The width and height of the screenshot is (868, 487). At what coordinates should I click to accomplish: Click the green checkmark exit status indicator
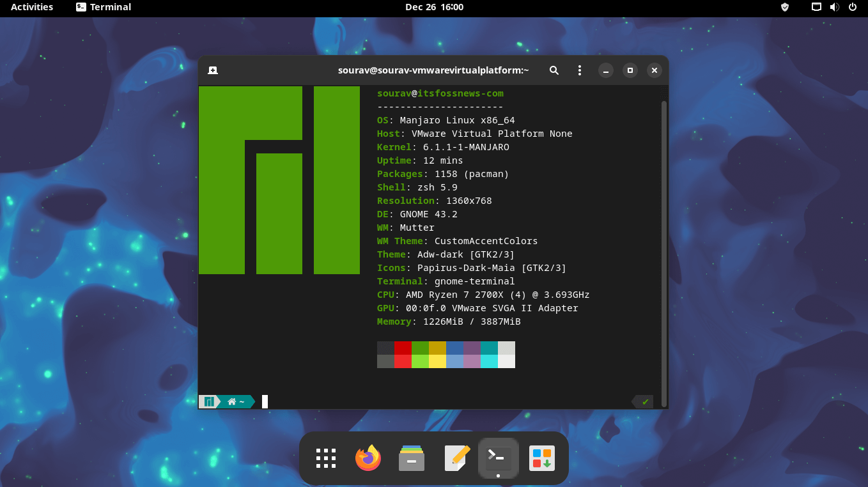pyautogui.click(x=644, y=401)
